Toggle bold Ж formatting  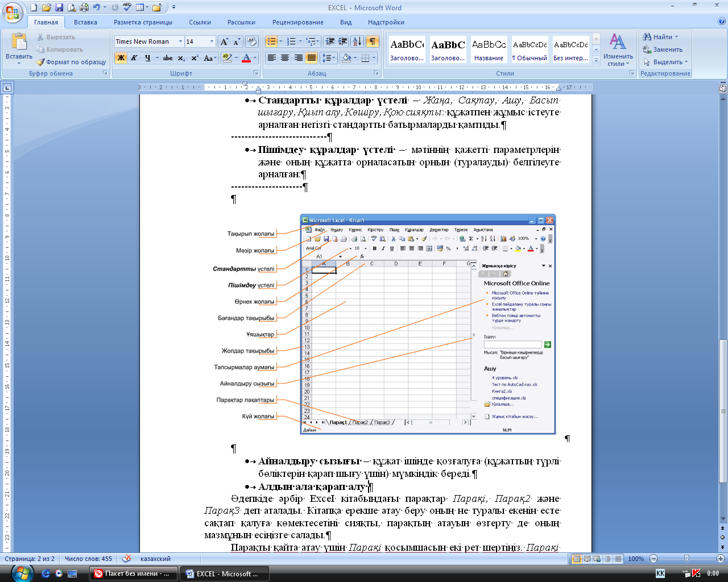tap(121, 58)
